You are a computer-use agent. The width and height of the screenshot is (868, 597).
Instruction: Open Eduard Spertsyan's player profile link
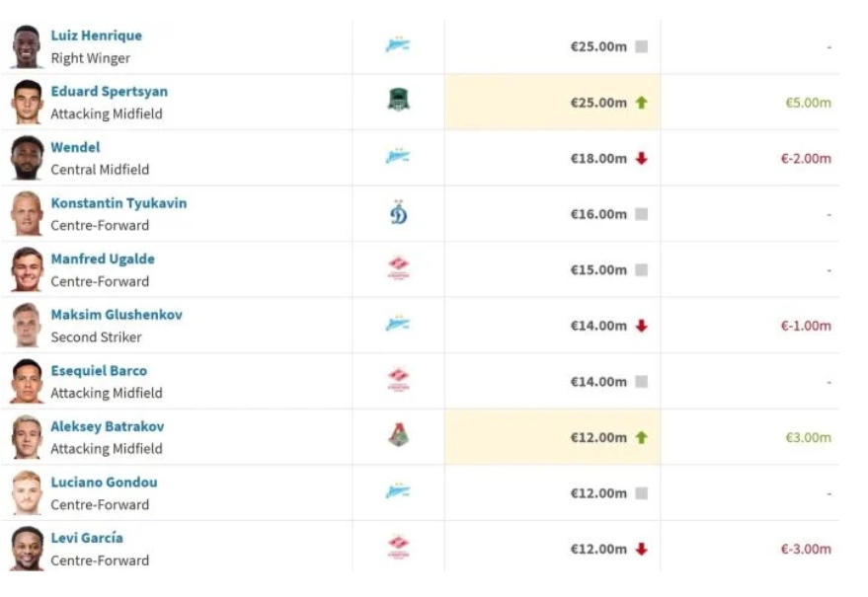click(x=109, y=92)
